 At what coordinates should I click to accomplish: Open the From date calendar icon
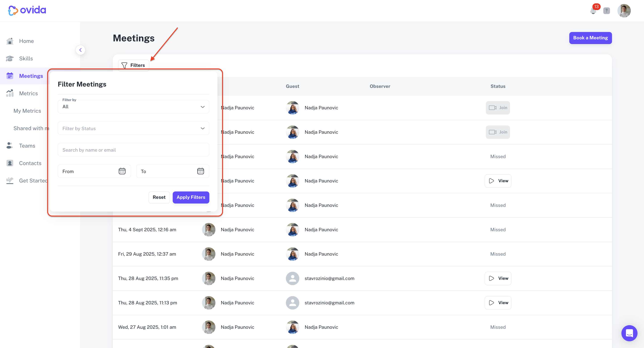122,171
